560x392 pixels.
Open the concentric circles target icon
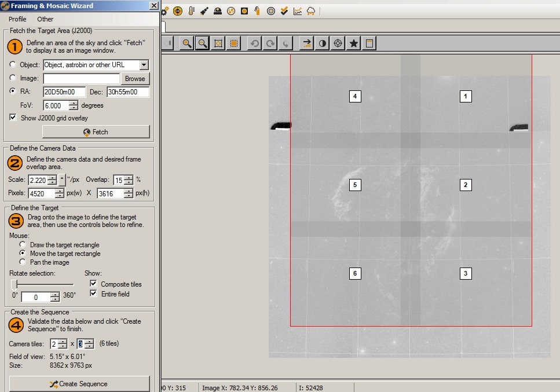tap(271, 11)
